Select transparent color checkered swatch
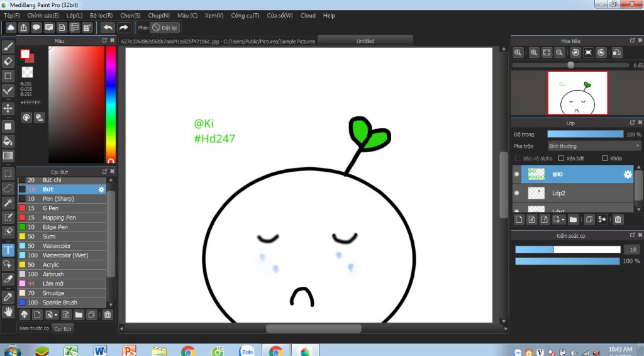Viewport: 644px width, 356px height. (27, 72)
